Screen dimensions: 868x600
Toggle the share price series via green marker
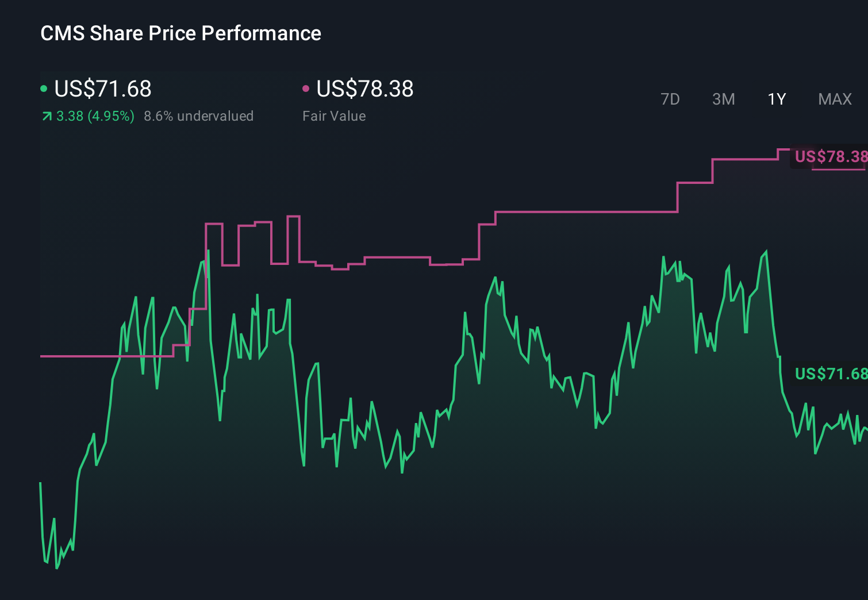44,88
